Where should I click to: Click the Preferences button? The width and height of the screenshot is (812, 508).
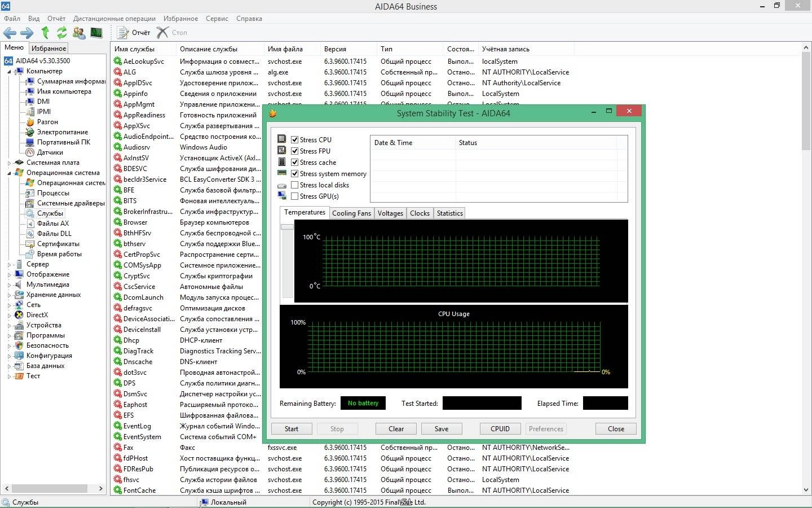click(x=546, y=429)
